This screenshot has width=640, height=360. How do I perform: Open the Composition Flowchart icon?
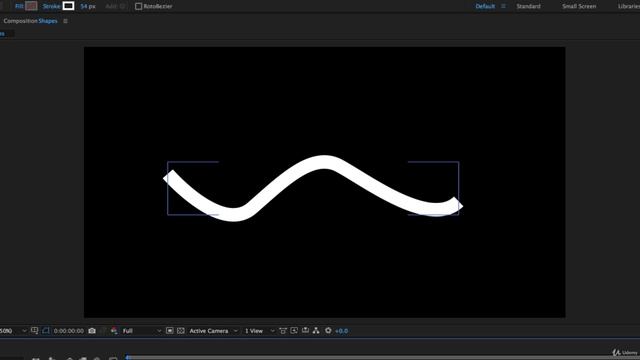(316, 331)
